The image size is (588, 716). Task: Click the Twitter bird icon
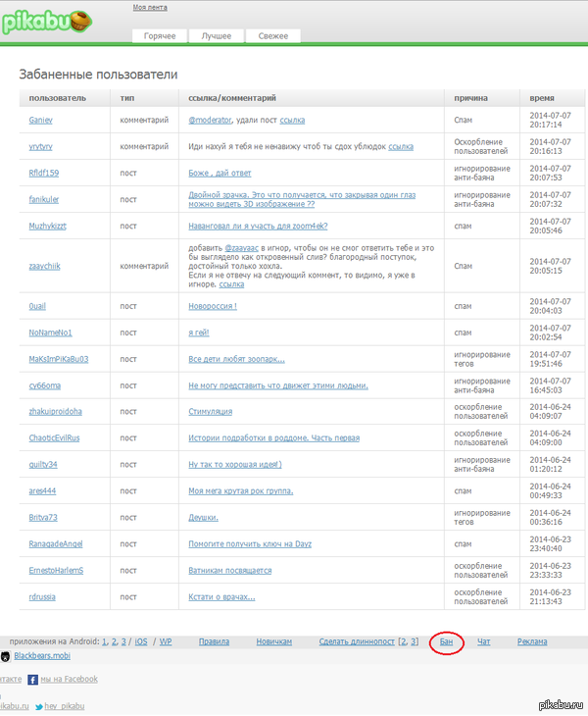tap(39, 706)
